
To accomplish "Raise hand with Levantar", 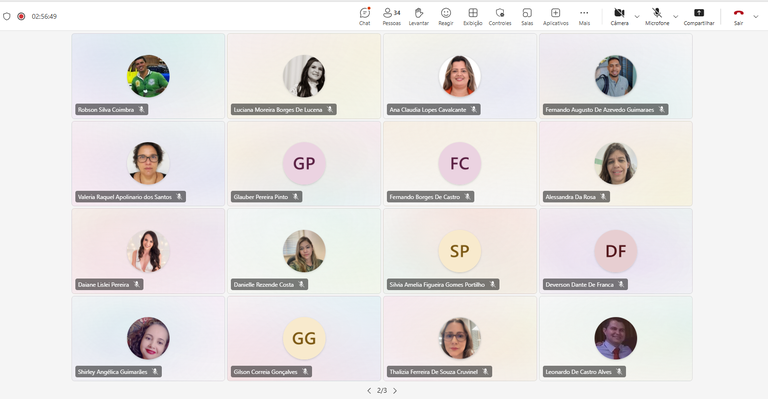I will pos(418,16).
